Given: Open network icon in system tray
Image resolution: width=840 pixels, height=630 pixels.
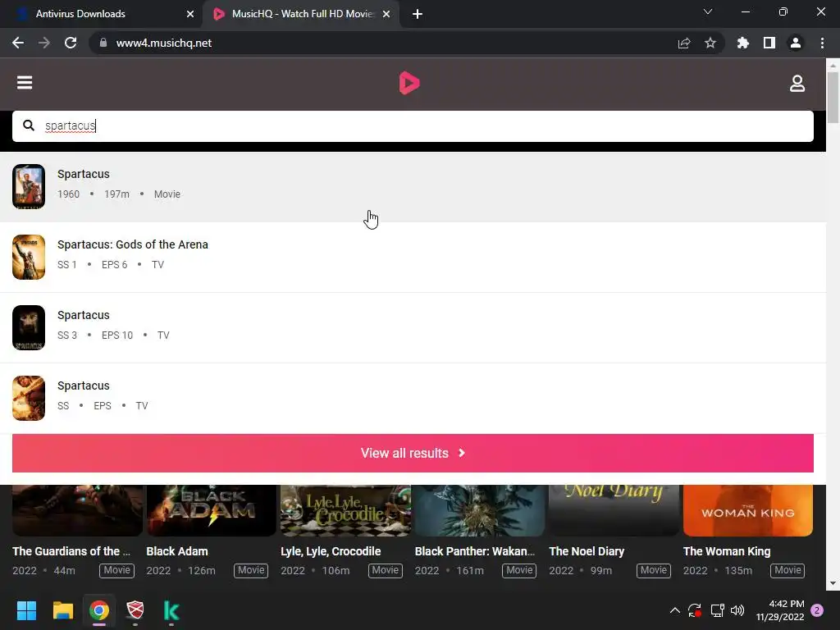Looking at the screenshot, I should pos(717,610).
